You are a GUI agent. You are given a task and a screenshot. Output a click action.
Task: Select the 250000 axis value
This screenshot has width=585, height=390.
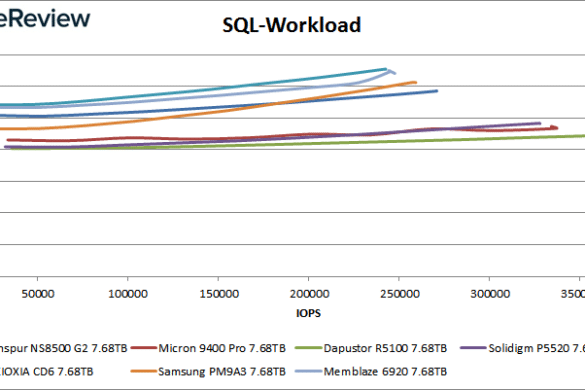pos(400,294)
